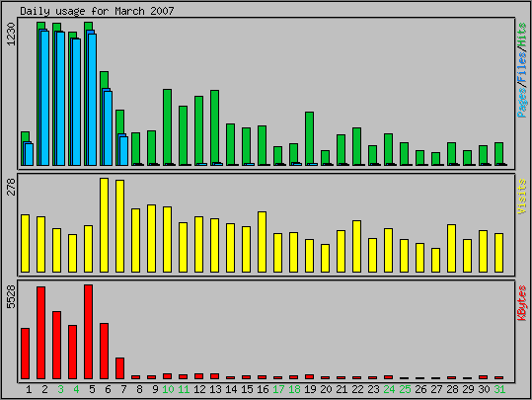Click the chart title "Daily usage for March 2007"
Viewport: 532px width, 400px height.
tap(97, 11)
